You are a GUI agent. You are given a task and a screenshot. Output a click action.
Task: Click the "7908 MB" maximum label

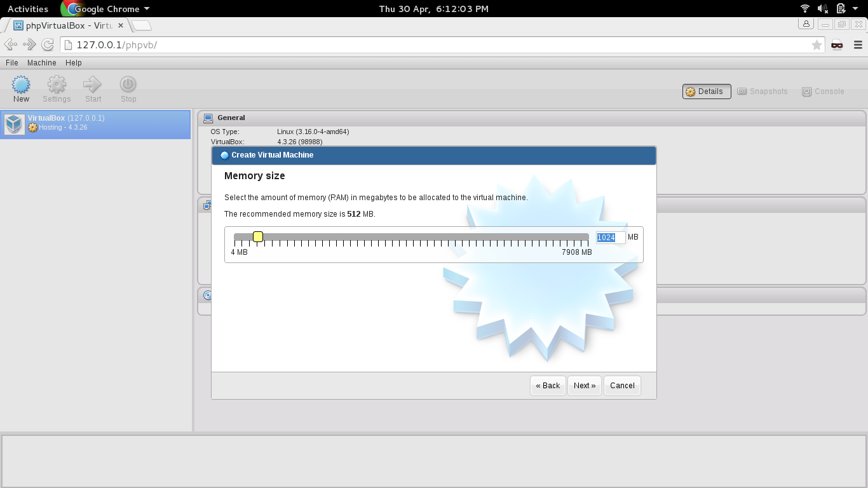coord(577,252)
